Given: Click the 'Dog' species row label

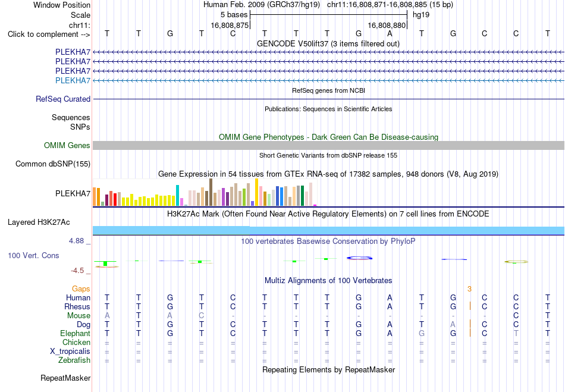Looking at the screenshot, I should (83, 325).
